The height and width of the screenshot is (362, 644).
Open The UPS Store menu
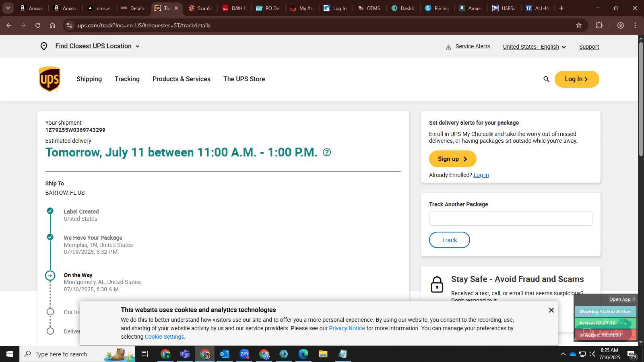(244, 79)
